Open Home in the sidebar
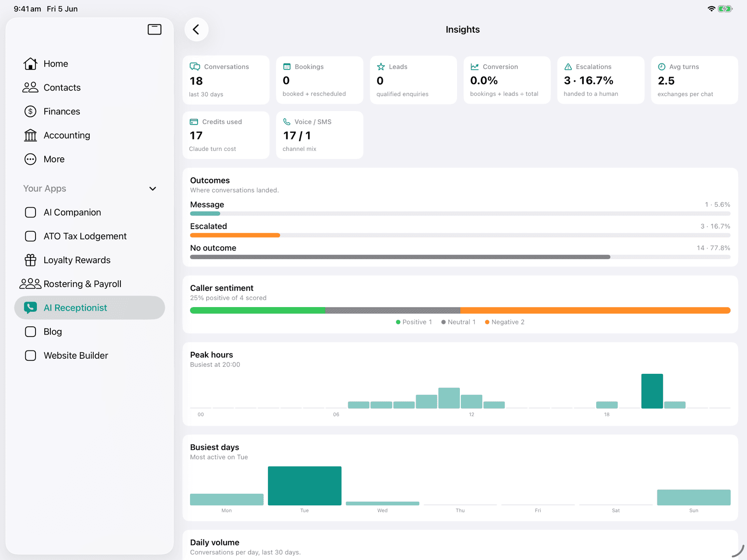This screenshot has width=747, height=560. tap(90, 63)
